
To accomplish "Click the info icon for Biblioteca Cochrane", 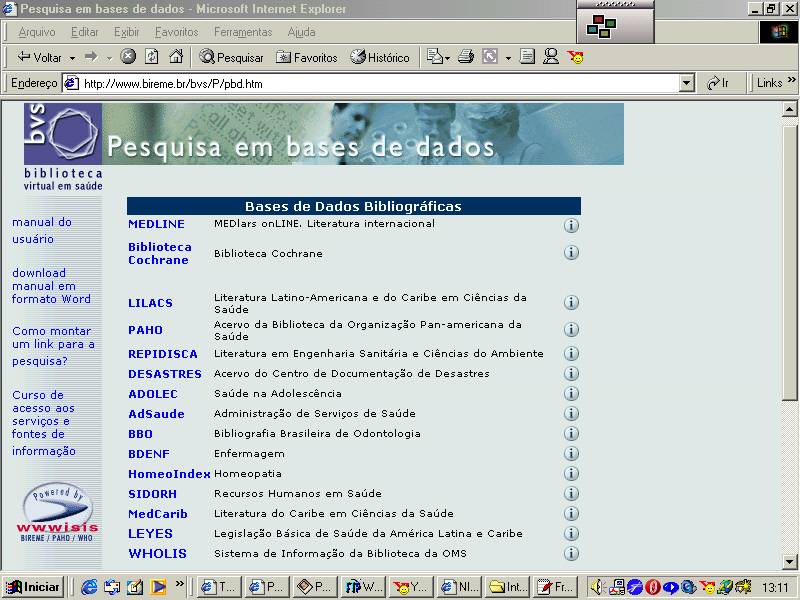I will (x=571, y=253).
